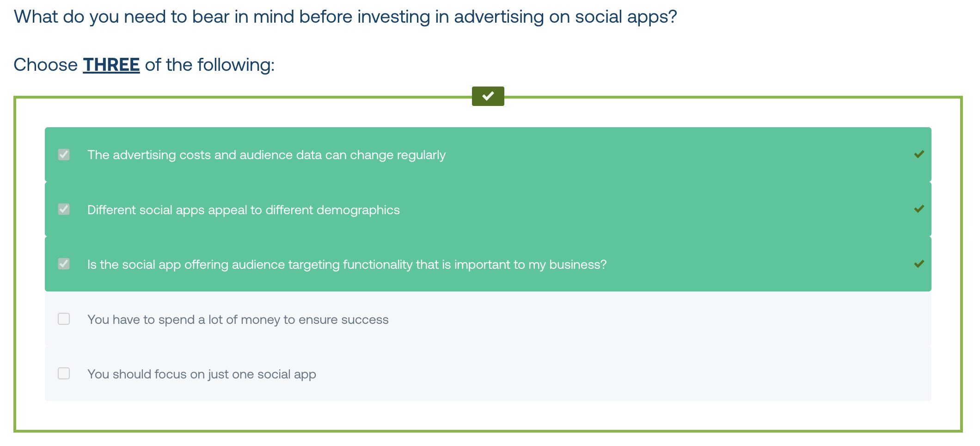Viewport: 980px width, 446px height.
Task: Click the green tick beside demographics option
Action: click(x=919, y=209)
